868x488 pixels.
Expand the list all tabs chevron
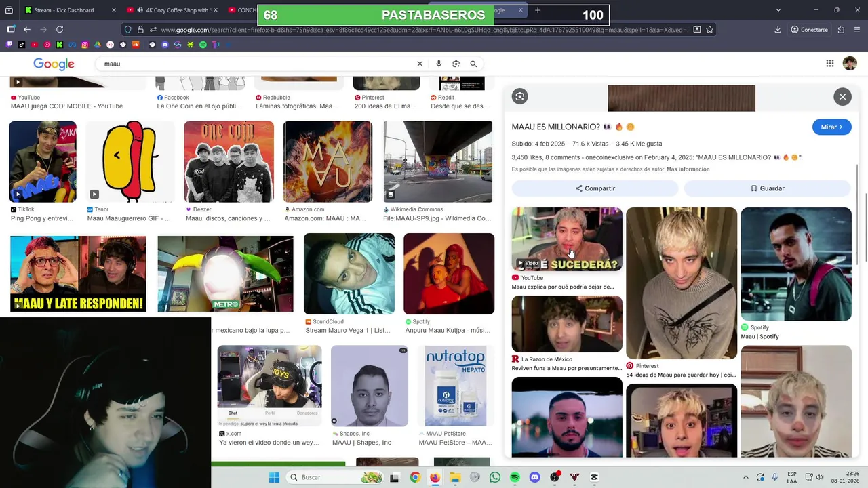point(778,10)
